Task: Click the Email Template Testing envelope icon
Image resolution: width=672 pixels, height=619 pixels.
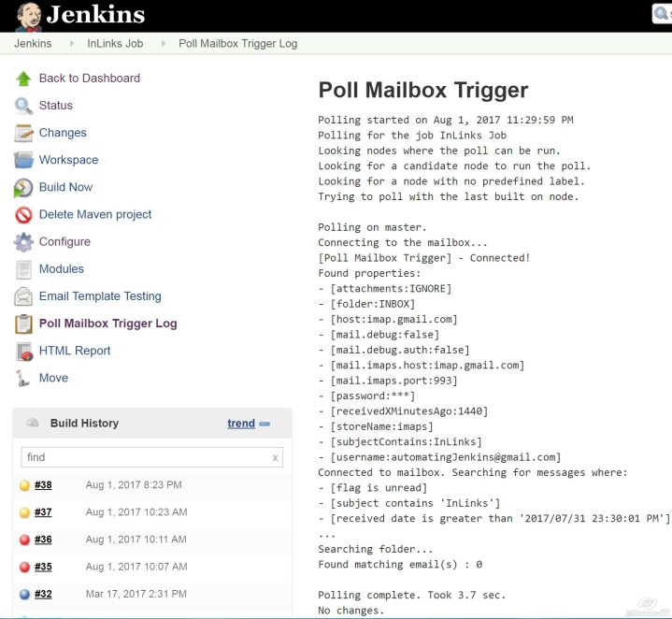Action: coord(23,296)
